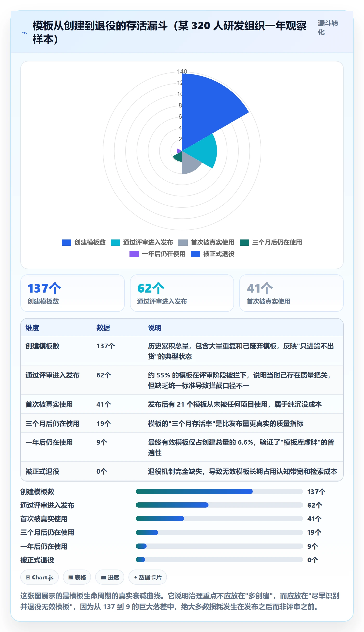Open the 62个 通过评审进入发布 data card
Screen dimensions: 364x632
(x=182, y=293)
